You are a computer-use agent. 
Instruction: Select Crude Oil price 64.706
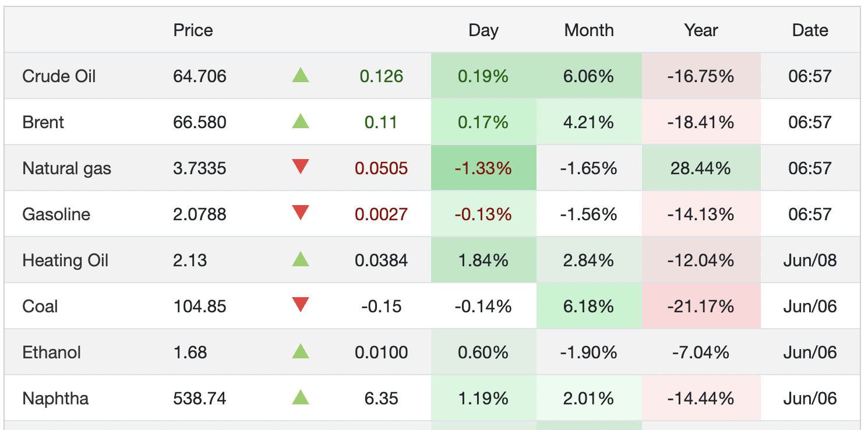[x=200, y=76]
